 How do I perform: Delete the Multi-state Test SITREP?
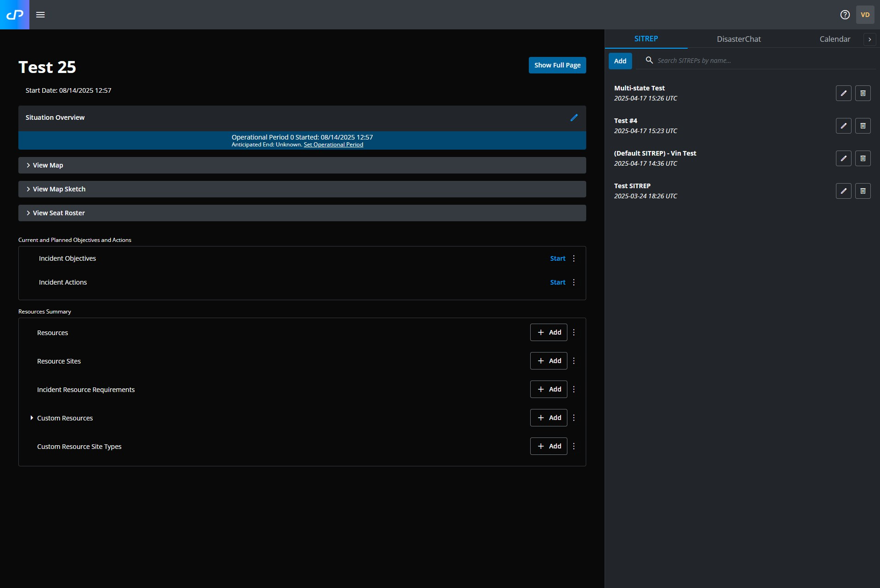point(863,93)
